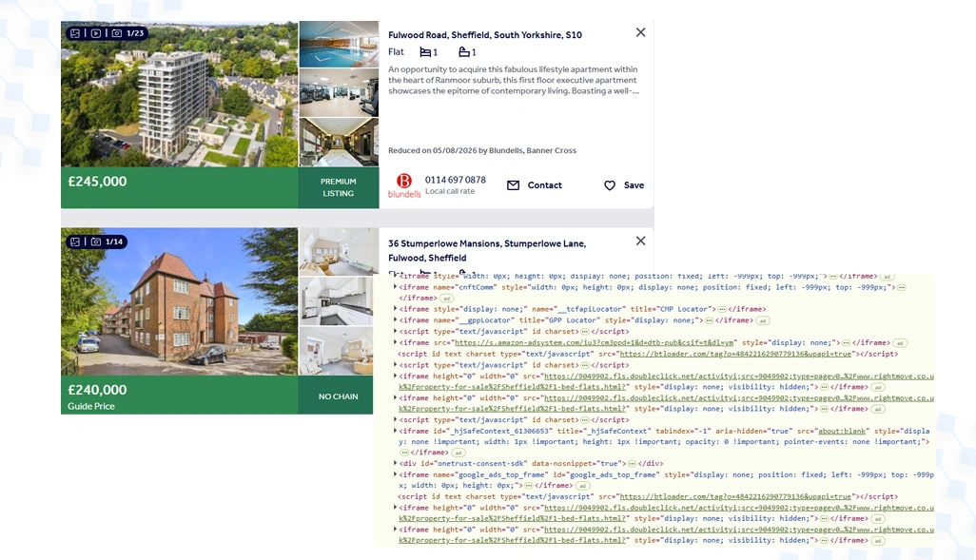Open kitchen thumbnail of Stumperlowe Mansions
Viewport: 976px width, 560px height.
tap(336, 301)
